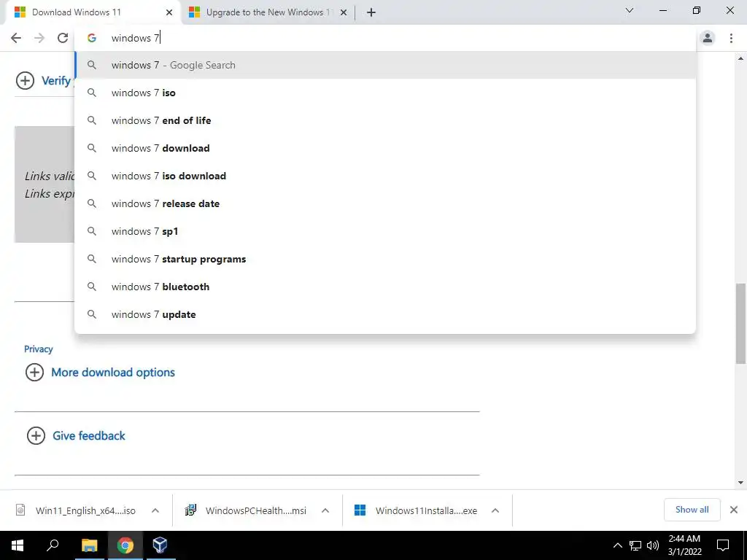Click the More download options link text
Viewport: 747px width, 560px height.
click(113, 373)
